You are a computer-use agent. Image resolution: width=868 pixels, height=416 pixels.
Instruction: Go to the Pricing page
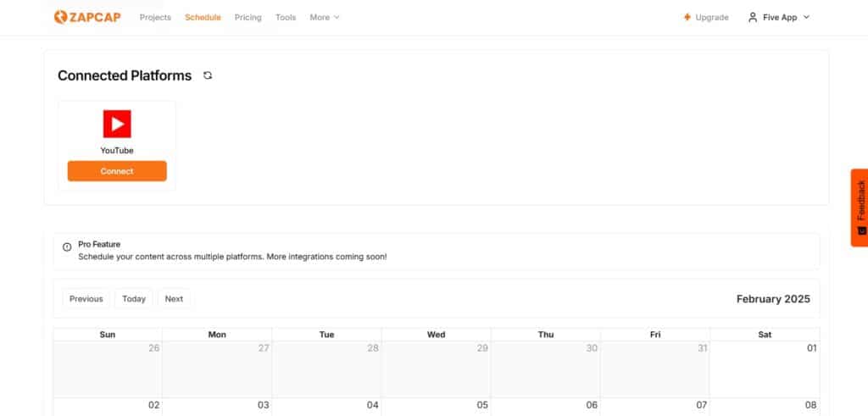tap(248, 17)
